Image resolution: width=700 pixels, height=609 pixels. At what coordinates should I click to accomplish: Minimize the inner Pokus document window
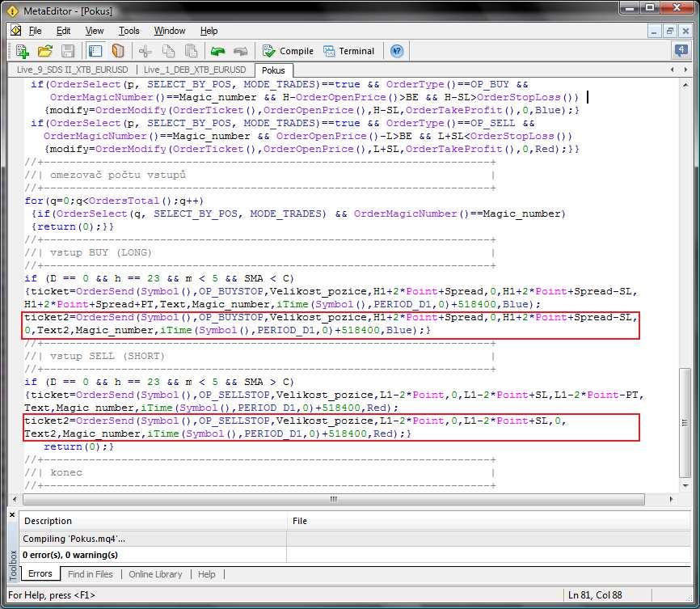pyautogui.click(x=654, y=31)
